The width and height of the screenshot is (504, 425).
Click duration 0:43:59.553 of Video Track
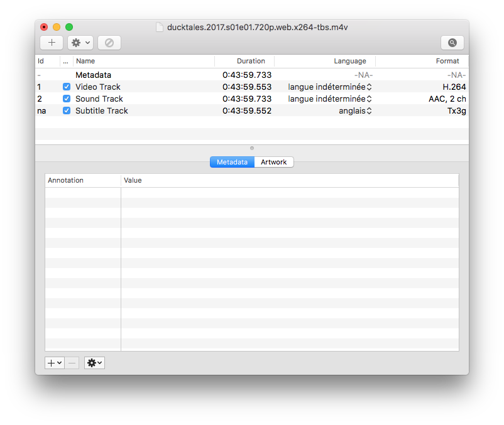[247, 87]
